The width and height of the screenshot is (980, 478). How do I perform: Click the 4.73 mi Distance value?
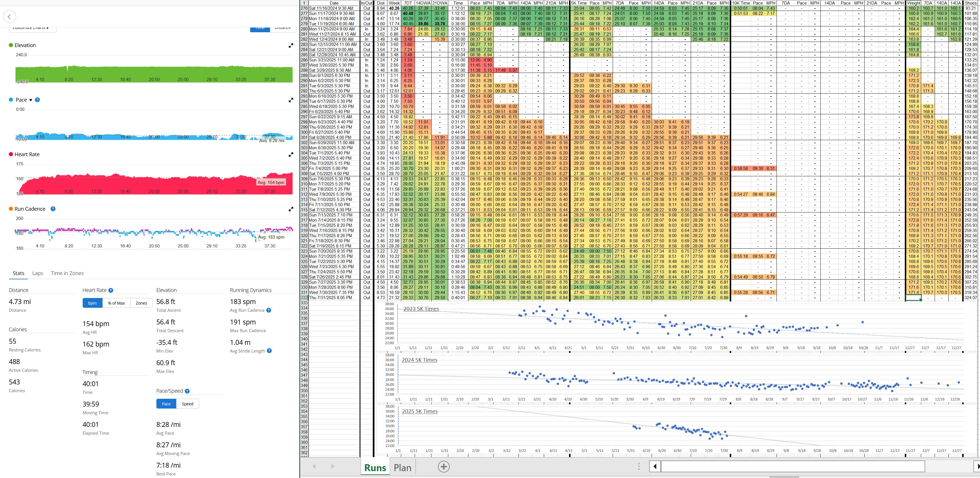click(20, 302)
